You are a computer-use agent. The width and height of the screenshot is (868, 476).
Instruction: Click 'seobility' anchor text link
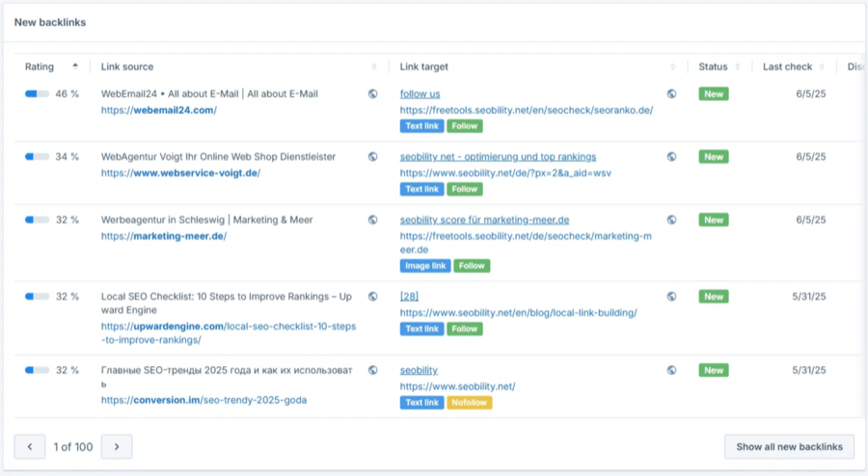coord(419,370)
